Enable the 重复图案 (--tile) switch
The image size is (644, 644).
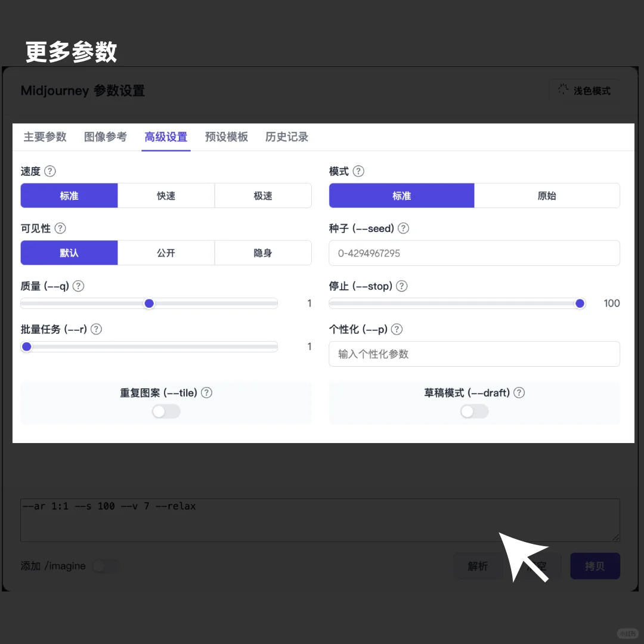tap(166, 411)
